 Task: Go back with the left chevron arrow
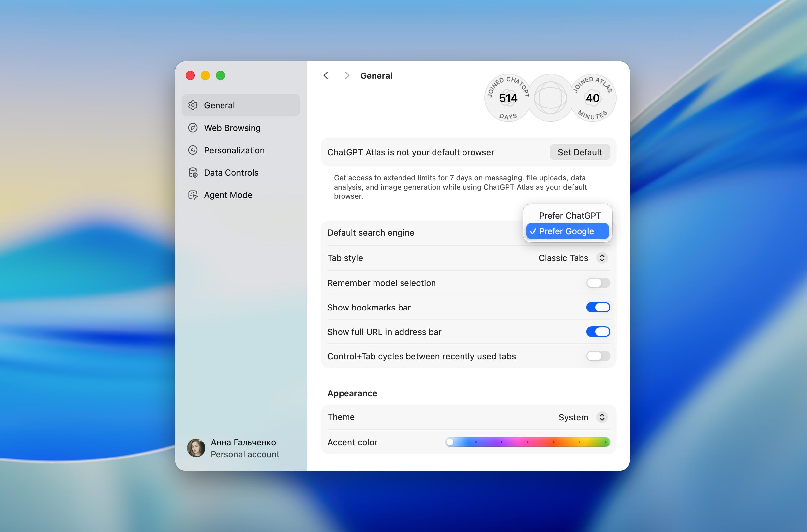pos(326,75)
